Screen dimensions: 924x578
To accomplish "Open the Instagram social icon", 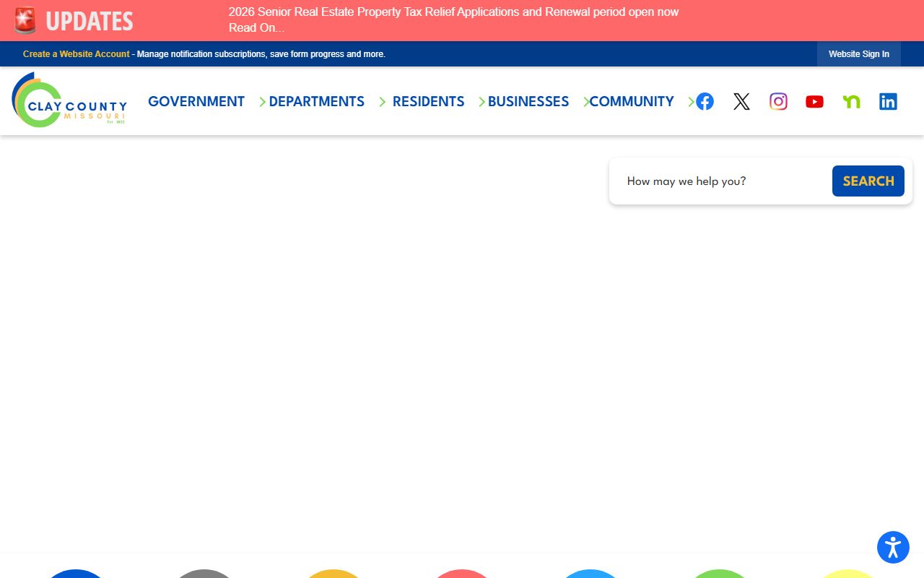I will (778, 101).
